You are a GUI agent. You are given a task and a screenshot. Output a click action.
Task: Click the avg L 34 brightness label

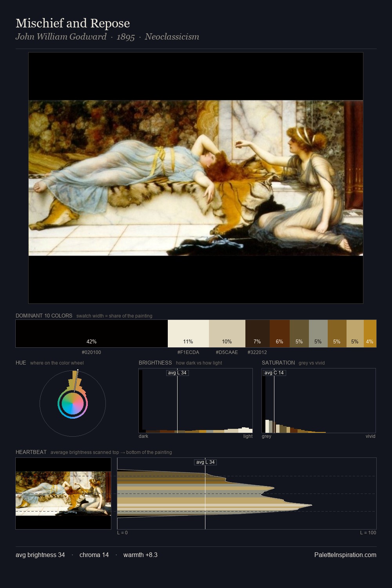(x=177, y=373)
